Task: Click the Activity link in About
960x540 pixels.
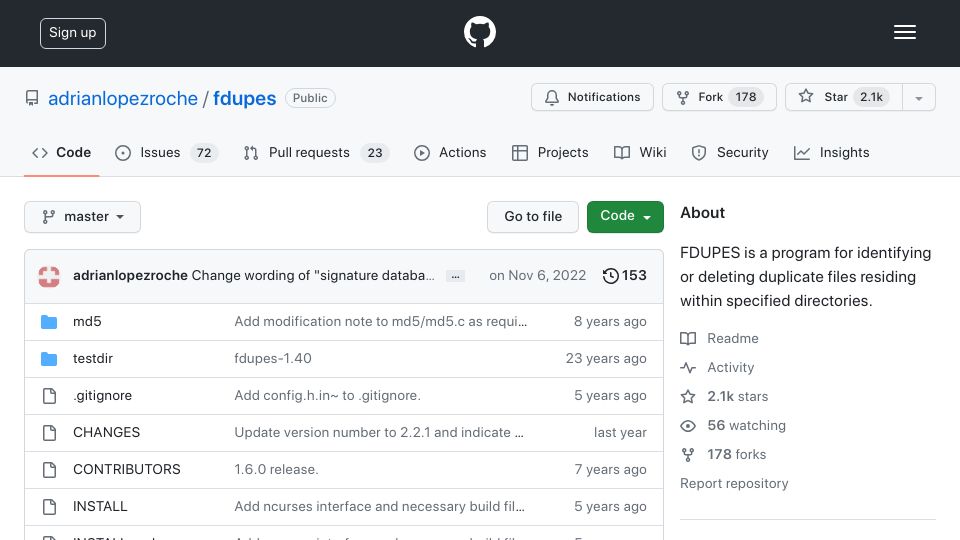Action: (730, 367)
